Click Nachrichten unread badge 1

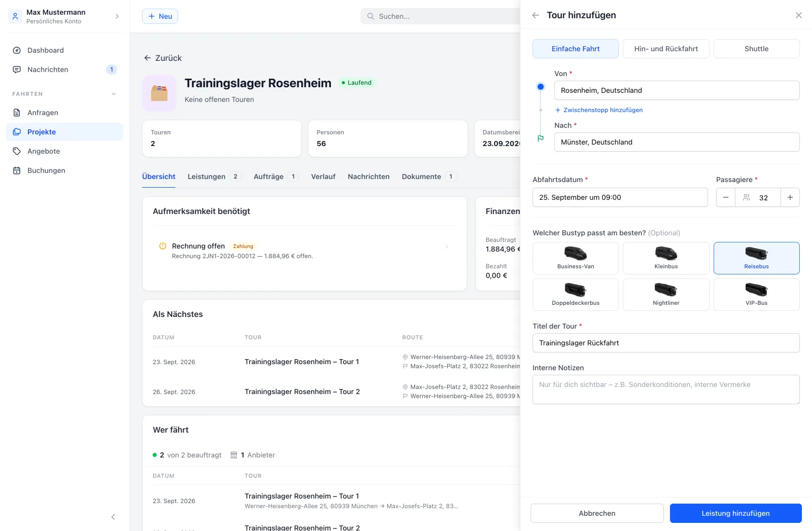[x=112, y=69]
